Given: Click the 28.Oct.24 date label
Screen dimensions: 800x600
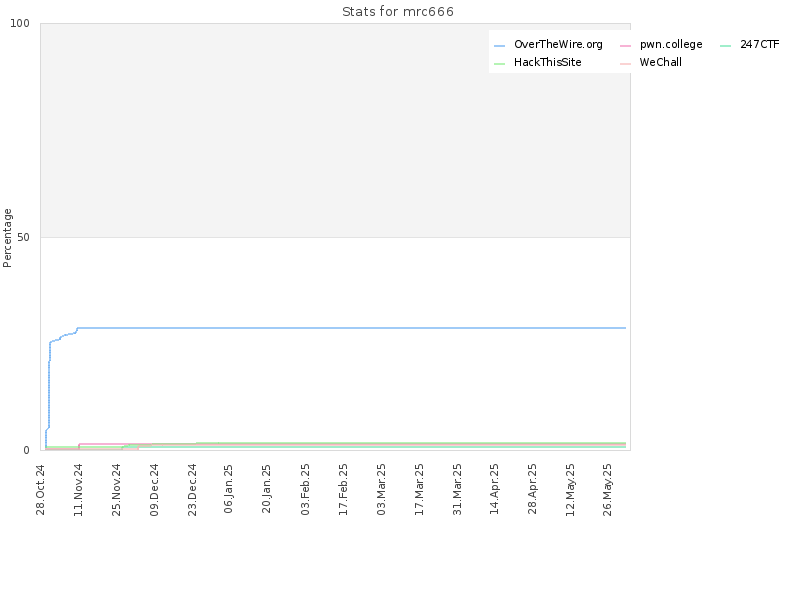Looking at the screenshot, I should click(x=41, y=490).
